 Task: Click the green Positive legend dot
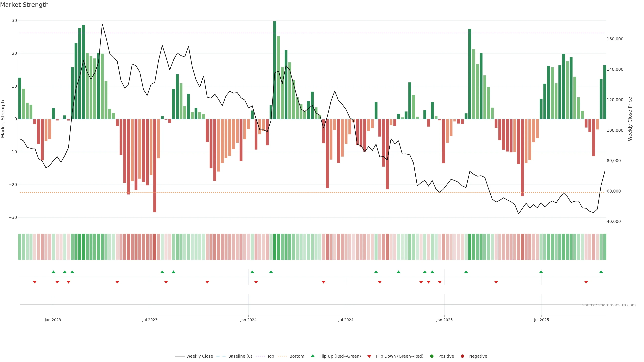pyautogui.click(x=432, y=356)
